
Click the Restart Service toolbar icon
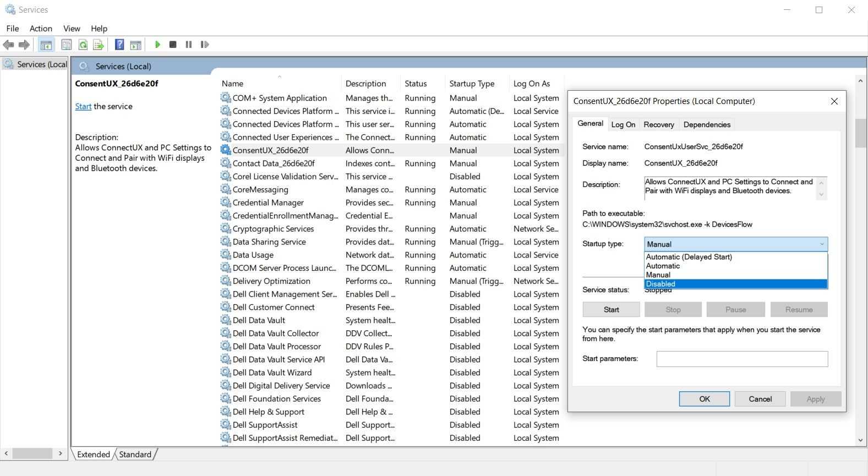point(205,45)
